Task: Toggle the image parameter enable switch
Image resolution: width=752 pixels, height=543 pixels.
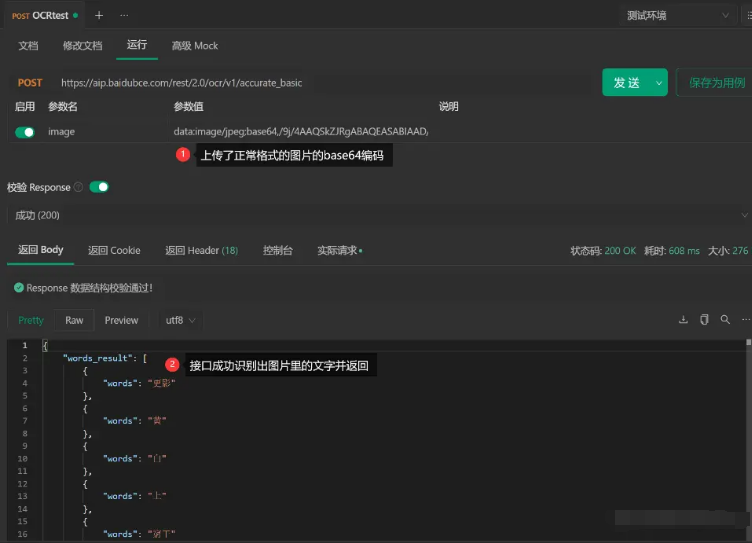Action: [25, 132]
